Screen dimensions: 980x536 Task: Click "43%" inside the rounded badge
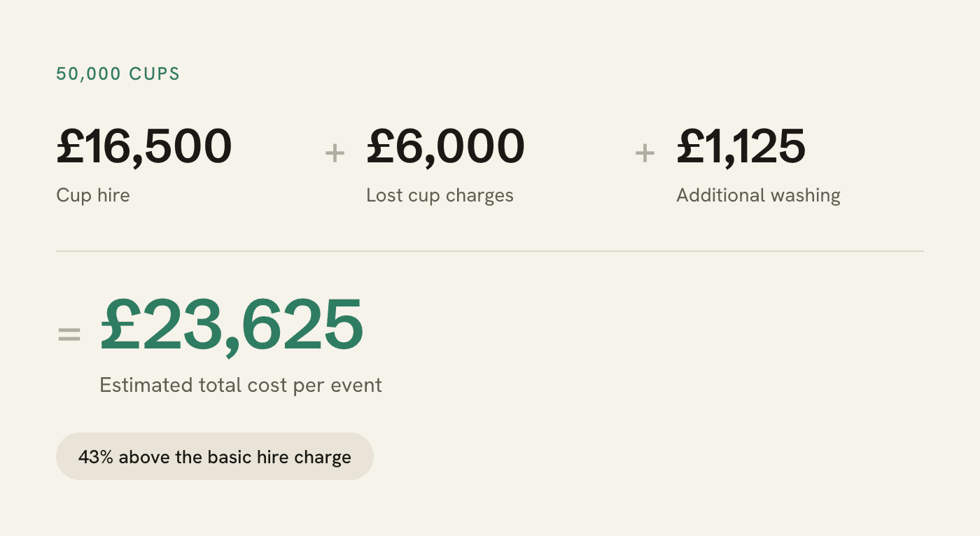coord(96,458)
